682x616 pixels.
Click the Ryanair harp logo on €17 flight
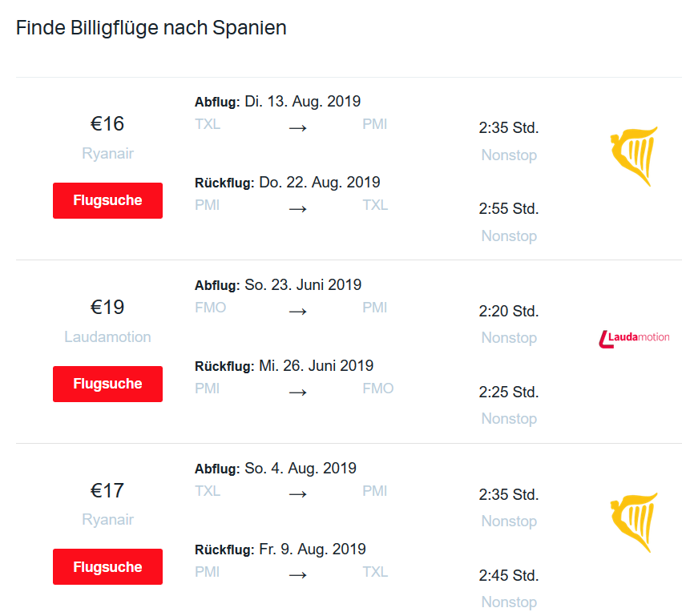[634, 522]
